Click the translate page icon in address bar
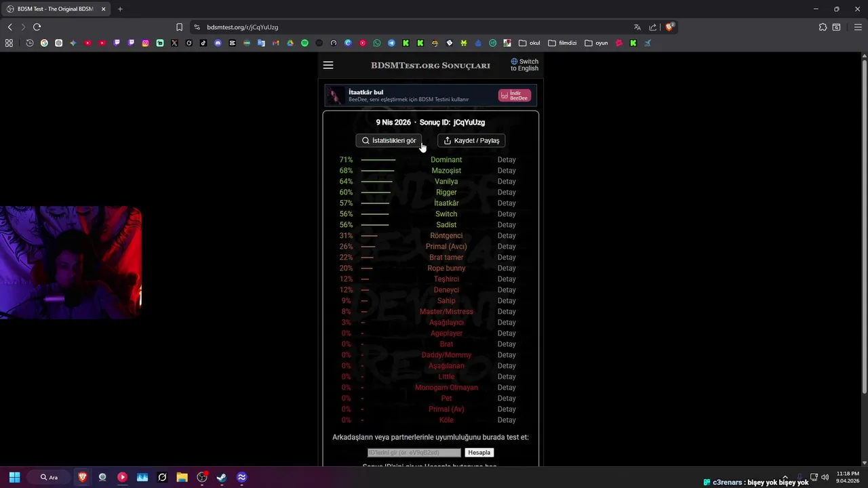868x488 pixels. 637,27
